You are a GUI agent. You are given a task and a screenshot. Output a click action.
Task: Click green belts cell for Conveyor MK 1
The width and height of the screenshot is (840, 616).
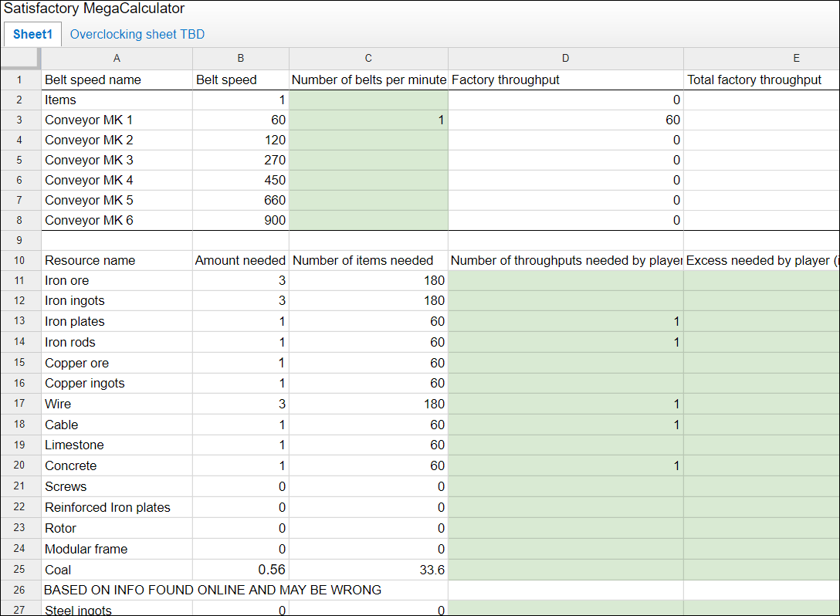pyautogui.click(x=368, y=120)
